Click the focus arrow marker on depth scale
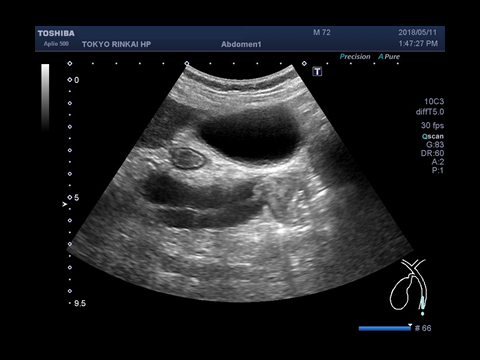480x360 pixels. pos(65,204)
